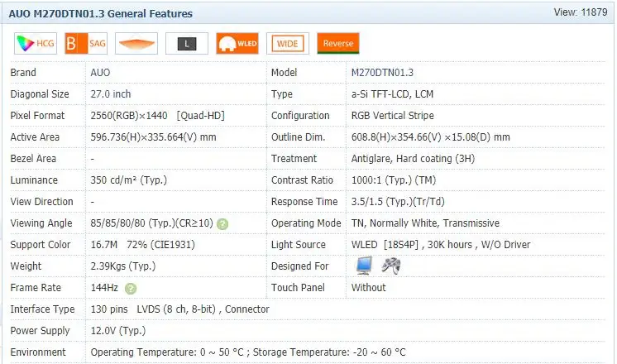The height and width of the screenshot is (364, 617).
Task: Click the game controller Designed For icon
Action: tap(391, 266)
